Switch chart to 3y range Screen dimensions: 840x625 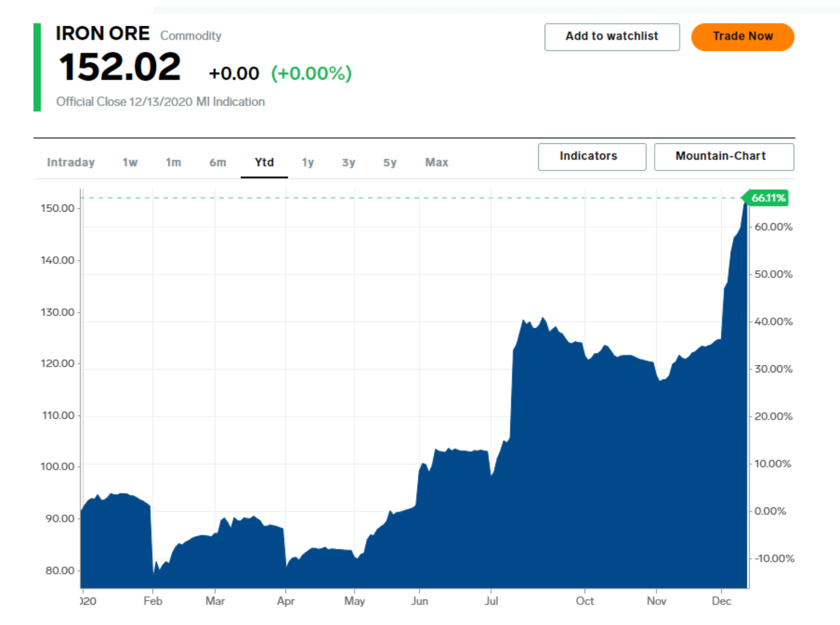pyautogui.click(x=348, y=162)
